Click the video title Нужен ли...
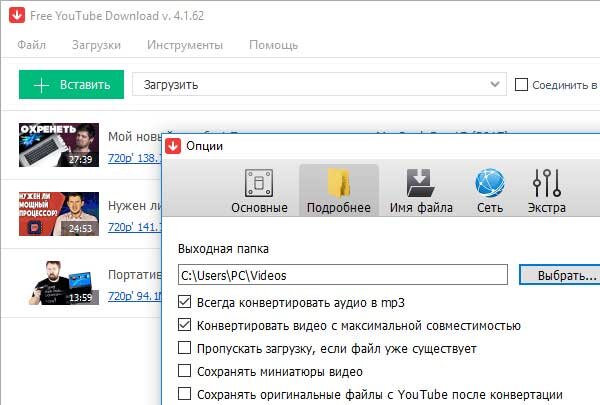 (x=135, y=206)
